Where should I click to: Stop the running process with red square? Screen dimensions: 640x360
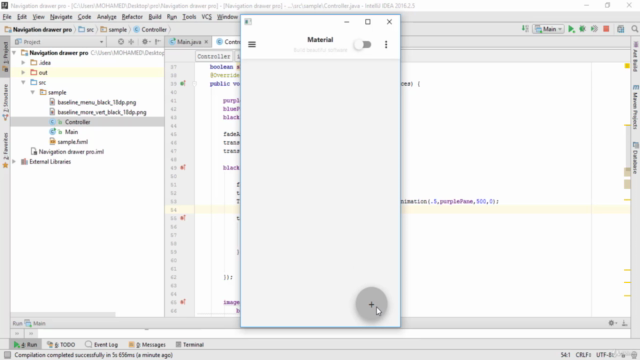coord(606,29)
